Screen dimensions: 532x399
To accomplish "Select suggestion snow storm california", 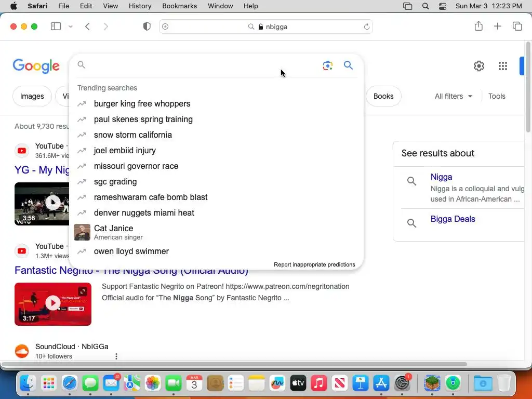I will pyautogui.click(x=216, y=135).
